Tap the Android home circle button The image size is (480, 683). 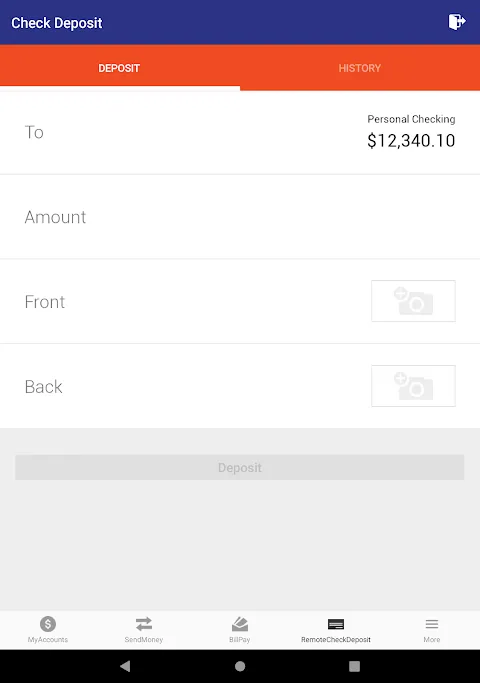click(240, 666)
